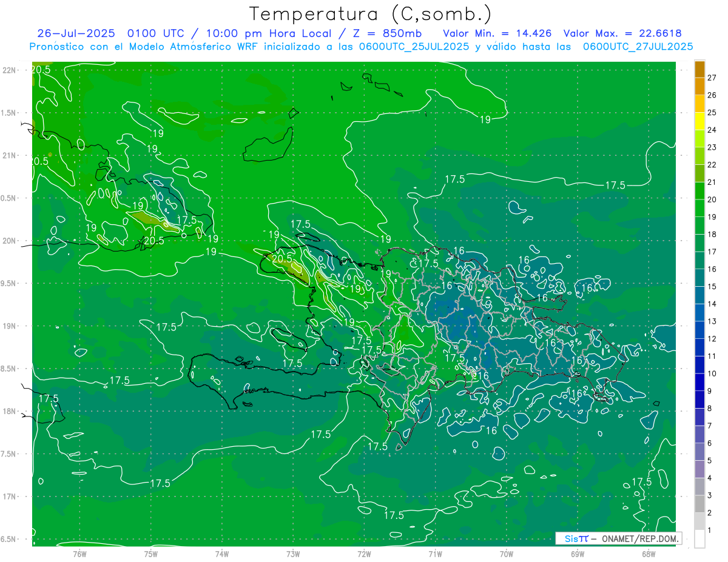Click the '71W' longitude axis label

point(435,555)
